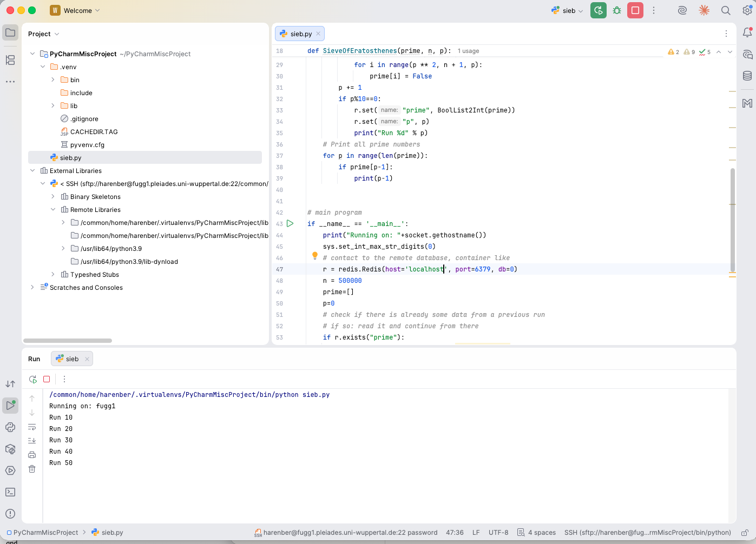
Task: Toggle soft-wrap in the run console
Action: [32, 427]
